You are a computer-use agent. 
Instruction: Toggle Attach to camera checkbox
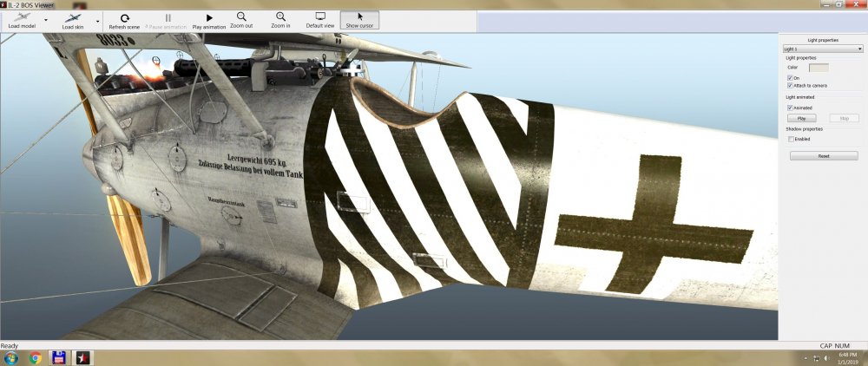(x=791, y=86)
